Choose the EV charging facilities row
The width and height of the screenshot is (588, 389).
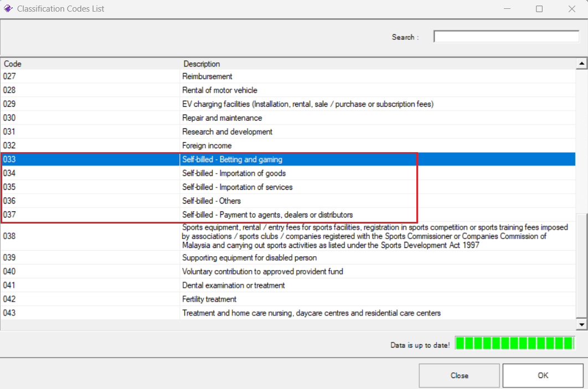307,104
